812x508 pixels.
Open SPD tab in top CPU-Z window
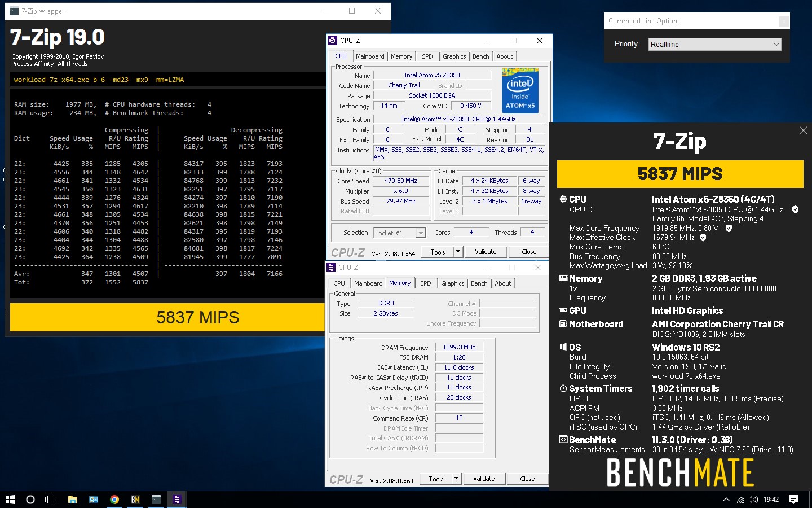pyautogui.click(x=427, y=56)
